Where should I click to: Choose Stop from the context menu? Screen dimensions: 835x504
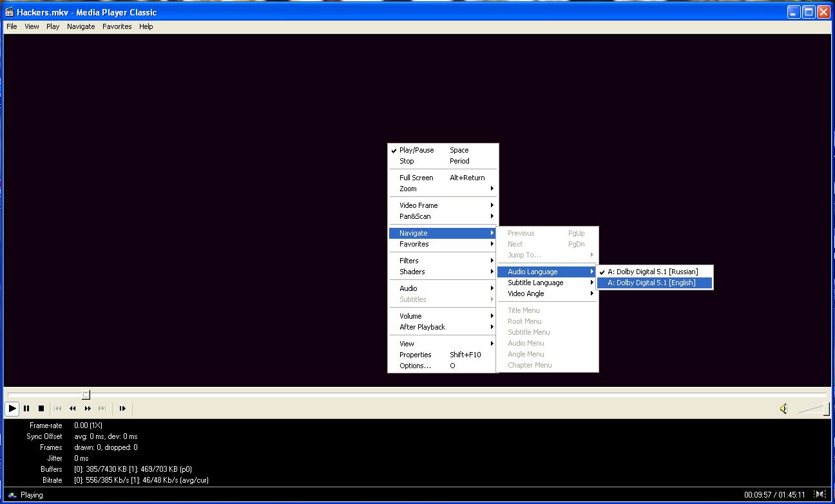point(443,161)
